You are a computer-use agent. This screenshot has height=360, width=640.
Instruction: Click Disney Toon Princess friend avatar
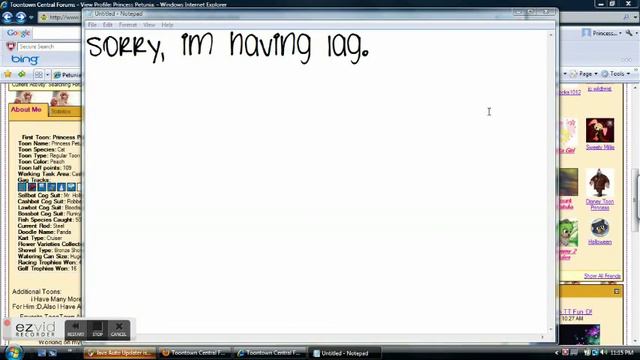600,182
